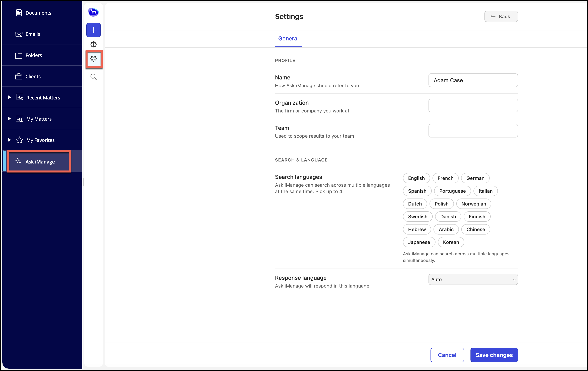Expand the My Matters tree arrow
The height and width of the screenshot is (371, 588).
tap(9, 119)
